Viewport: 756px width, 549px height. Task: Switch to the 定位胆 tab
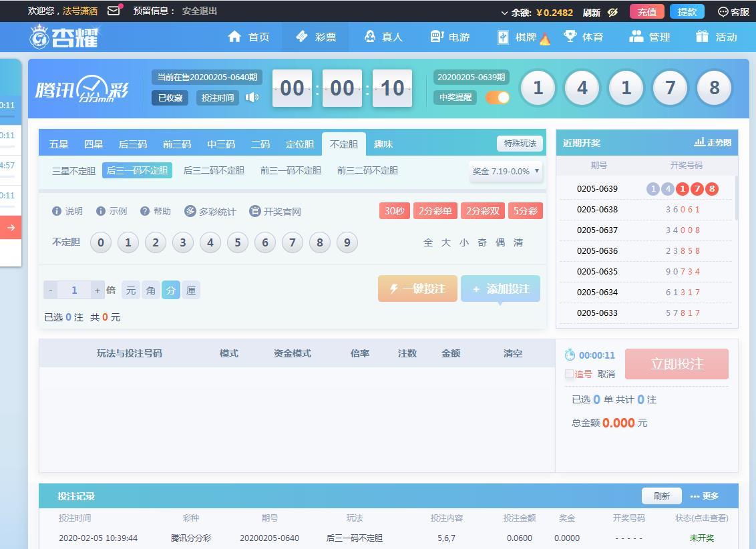click(299, 144)
